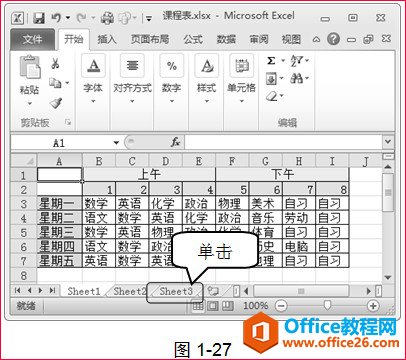
Task: Click cell 美术
Action: tap(266, 203)
